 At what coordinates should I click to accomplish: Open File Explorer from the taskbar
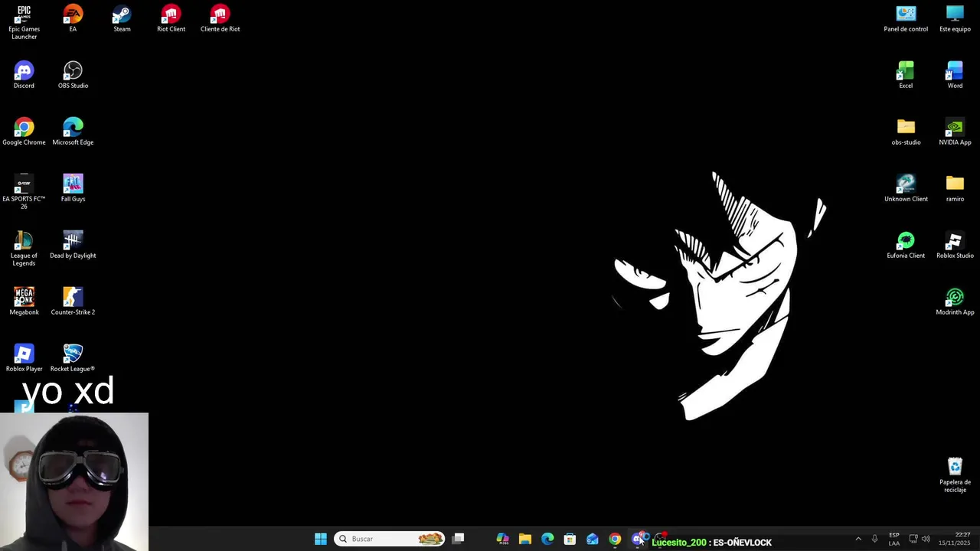525,539
